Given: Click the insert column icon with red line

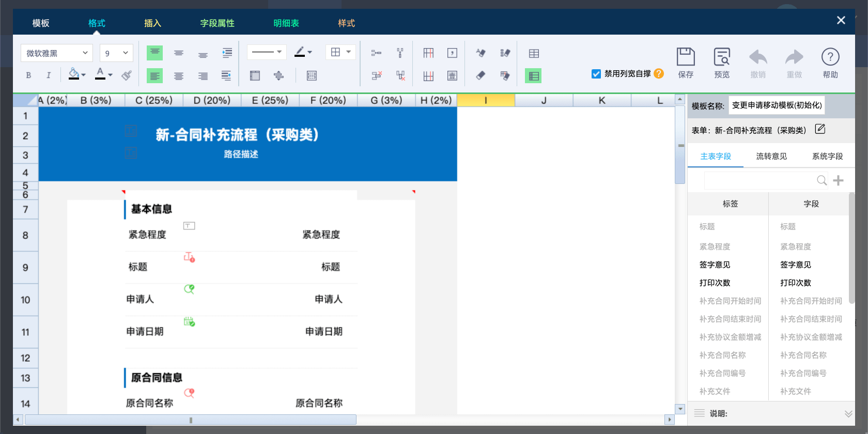Looking at the screenshot, I should click(x=428, y=53).
